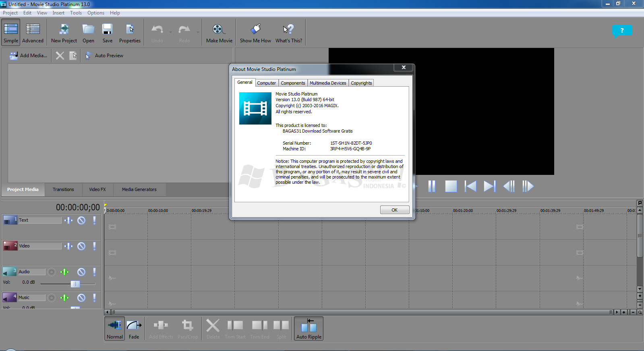Open project Properties
Image resolution: width=644 pixels, height=351 pixels.
(130, 33)
